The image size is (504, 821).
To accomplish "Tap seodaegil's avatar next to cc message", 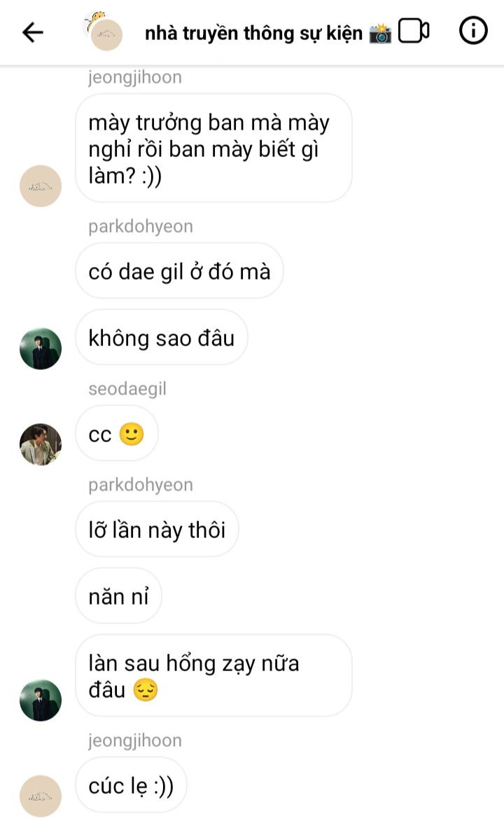I will pos(41,445).
